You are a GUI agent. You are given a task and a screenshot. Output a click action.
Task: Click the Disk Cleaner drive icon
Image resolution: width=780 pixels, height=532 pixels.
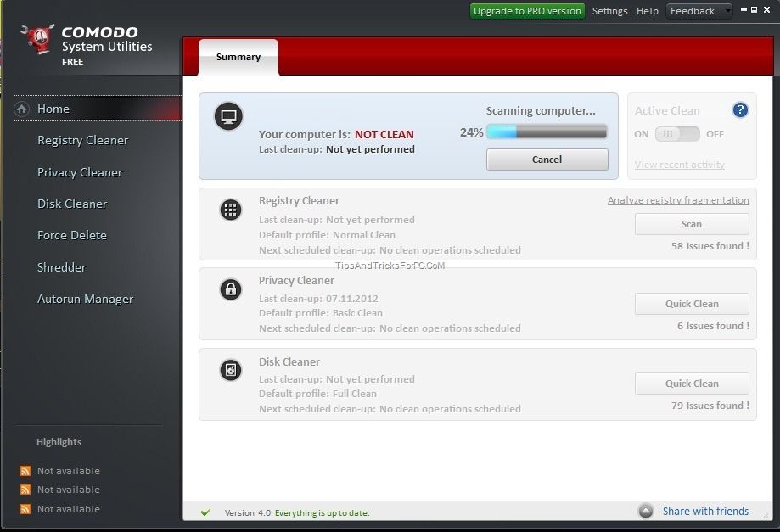click(231, 370)
